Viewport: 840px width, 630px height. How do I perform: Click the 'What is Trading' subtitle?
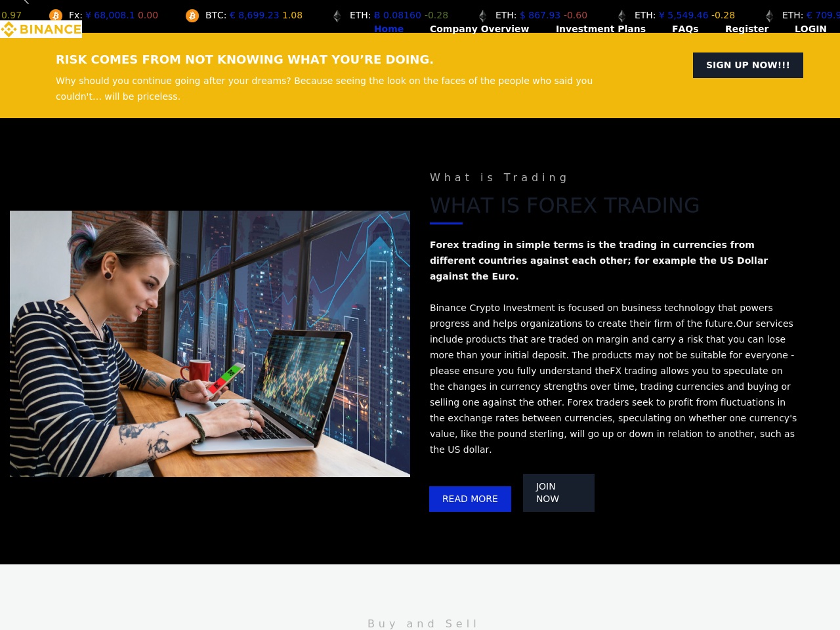click(x=498, y=177)
